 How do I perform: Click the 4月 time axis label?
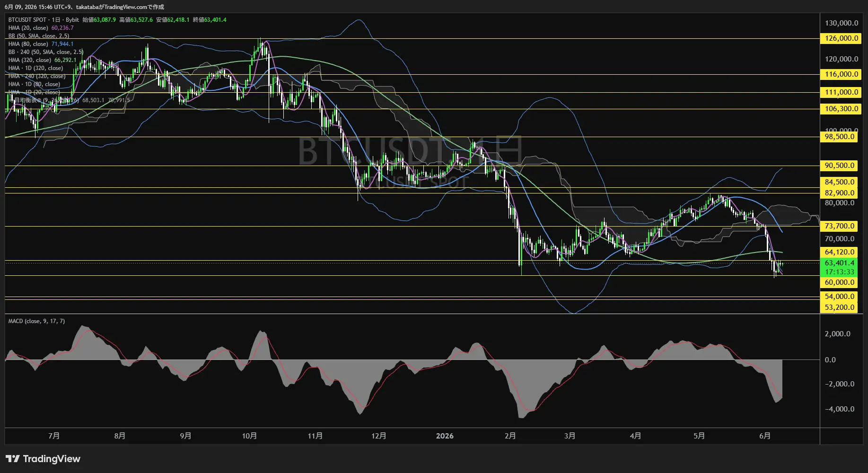pyautogui.click(x=635, y=436)
